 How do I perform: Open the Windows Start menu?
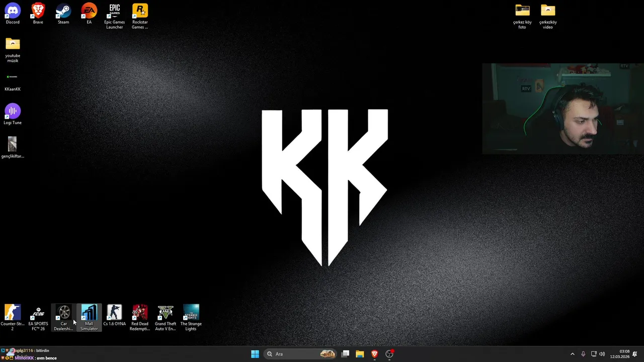(x=255, y=354)
